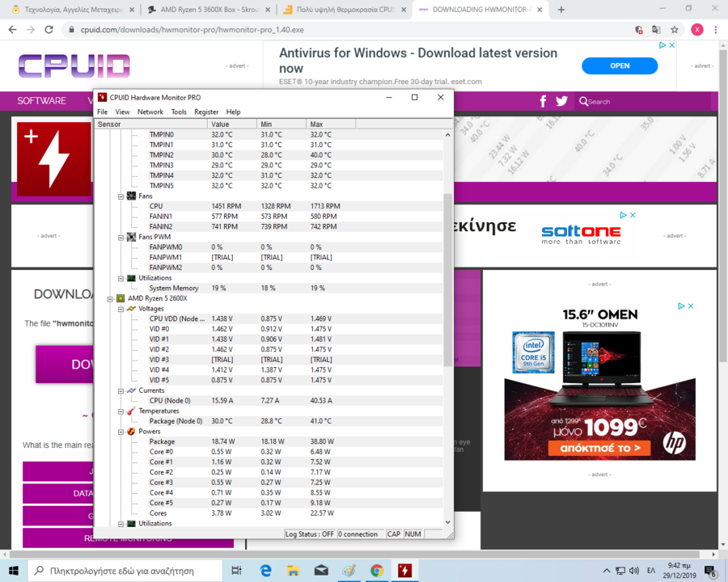Open the Help menu
Image resolution: width=728 pixels, height=582 pixels.
233,112
